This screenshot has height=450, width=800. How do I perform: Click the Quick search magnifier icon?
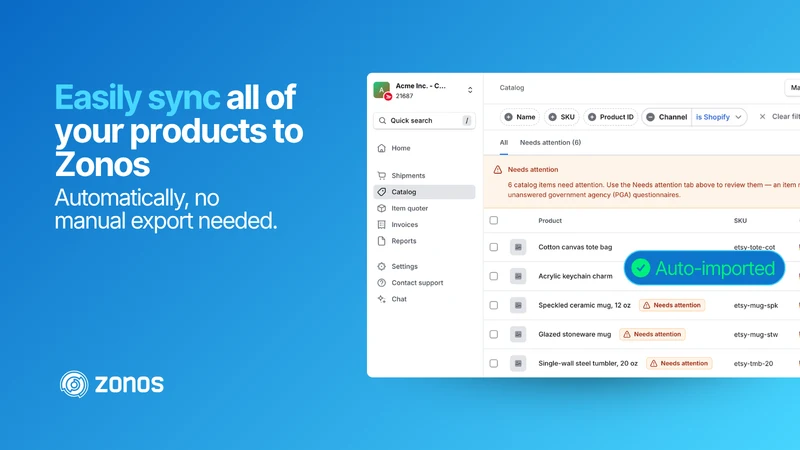point(382,120)
